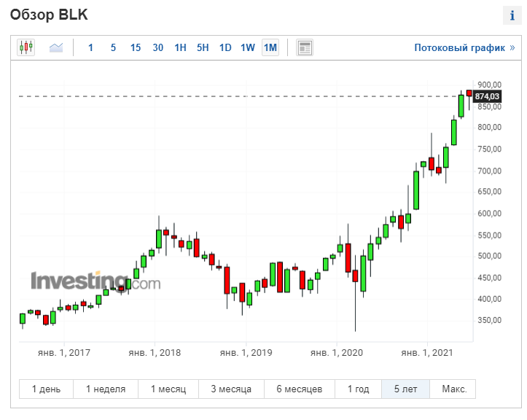Choose the 1 неделя range tab
This screenshot has width=527, height=420.
coord(106,389)
